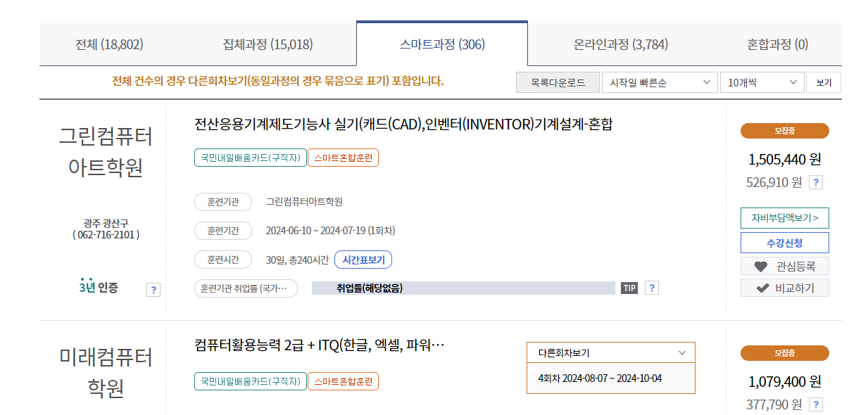
Task: Click the 수강신청 enrollment button
Action: 784,242
